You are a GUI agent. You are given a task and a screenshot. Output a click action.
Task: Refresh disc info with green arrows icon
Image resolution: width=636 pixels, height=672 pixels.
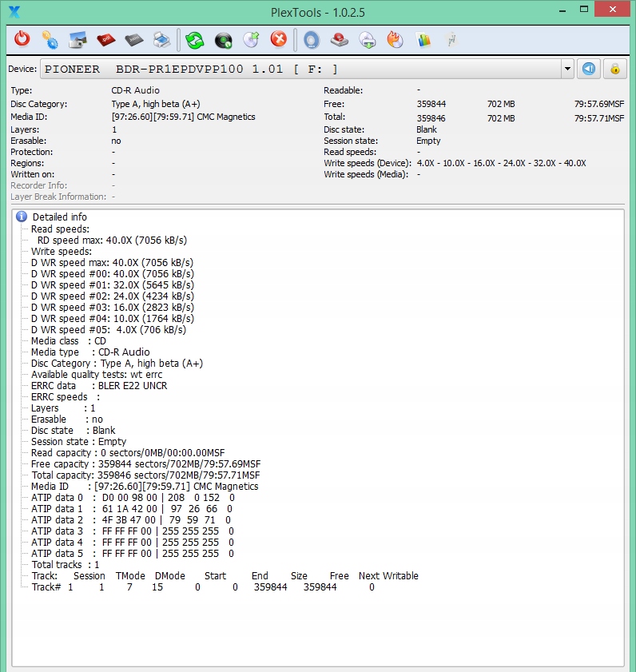pos(194,39)
